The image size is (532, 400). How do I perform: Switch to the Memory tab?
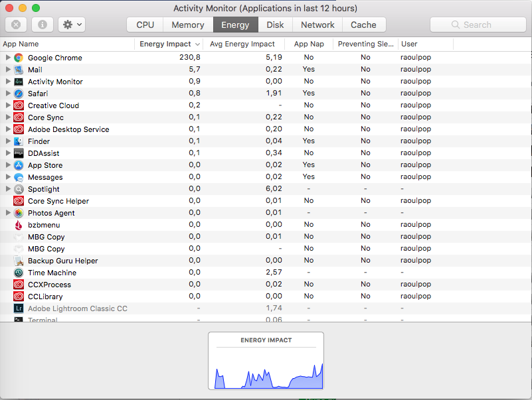click(x=188, y=25)
